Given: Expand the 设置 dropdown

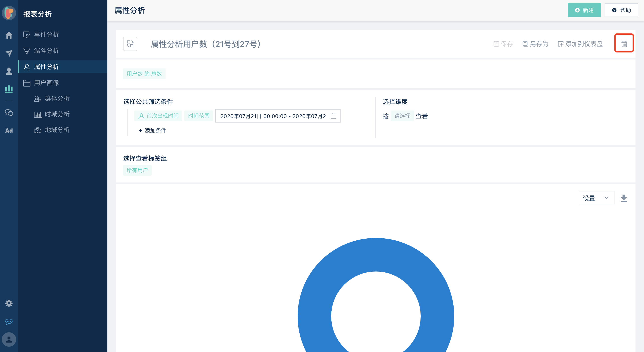Looking at the screenshot, I should [596, 198].
